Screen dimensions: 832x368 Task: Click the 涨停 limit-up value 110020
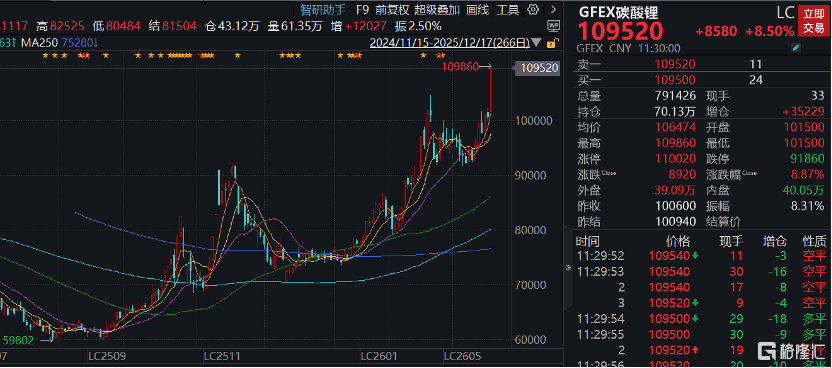click(675, 159)
